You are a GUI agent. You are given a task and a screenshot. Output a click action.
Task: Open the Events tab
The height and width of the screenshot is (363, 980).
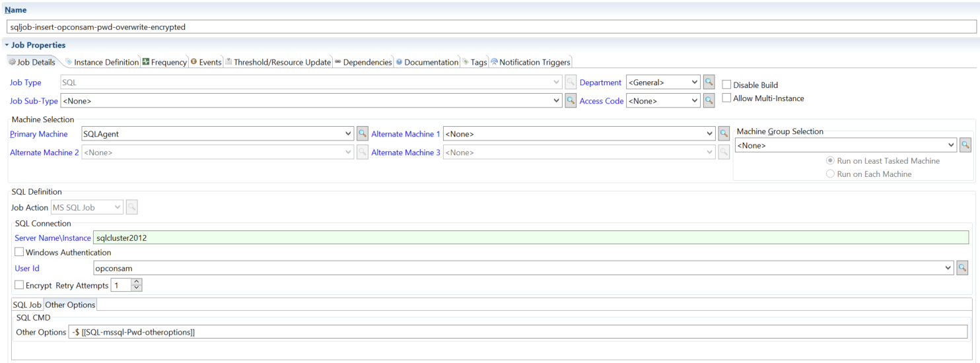tap(206, 62)
